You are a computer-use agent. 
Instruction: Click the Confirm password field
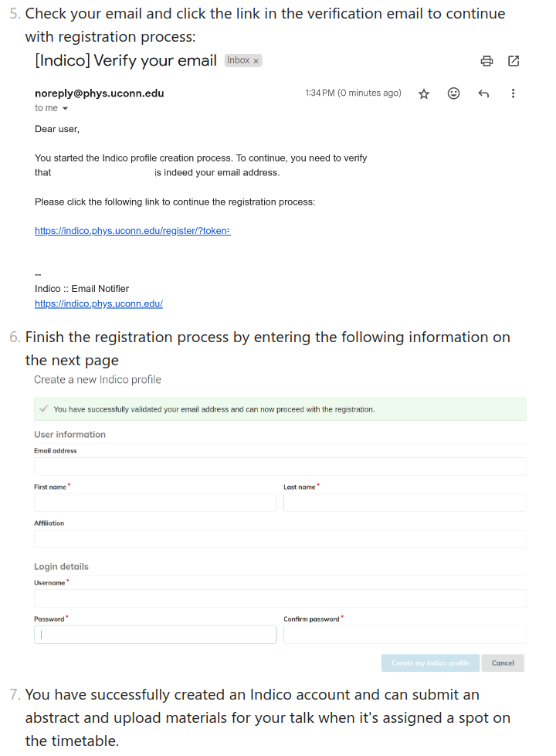(x=405, y=635)
